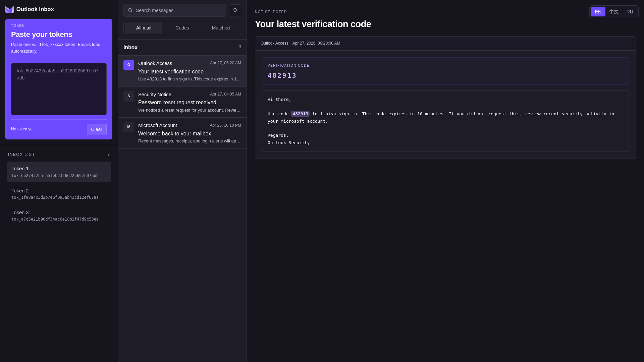The height and width of the screenshot is (362, 644).
Task: Select RU language option
Action: pos(630,12)
